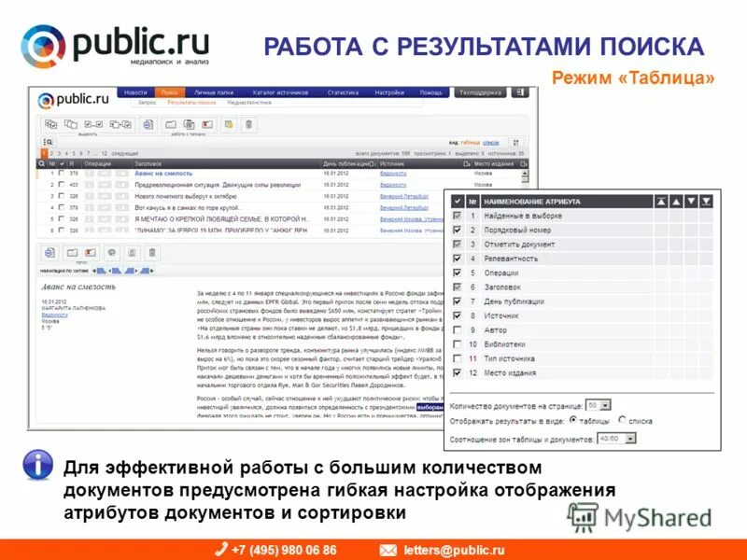Screen dimensions: 747x560
Task: Click letters@public.ru email in footer
Action: point(454,550)
